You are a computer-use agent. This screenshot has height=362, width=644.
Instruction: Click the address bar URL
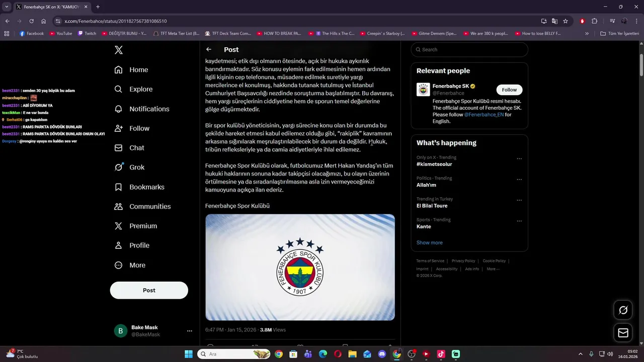116,21
